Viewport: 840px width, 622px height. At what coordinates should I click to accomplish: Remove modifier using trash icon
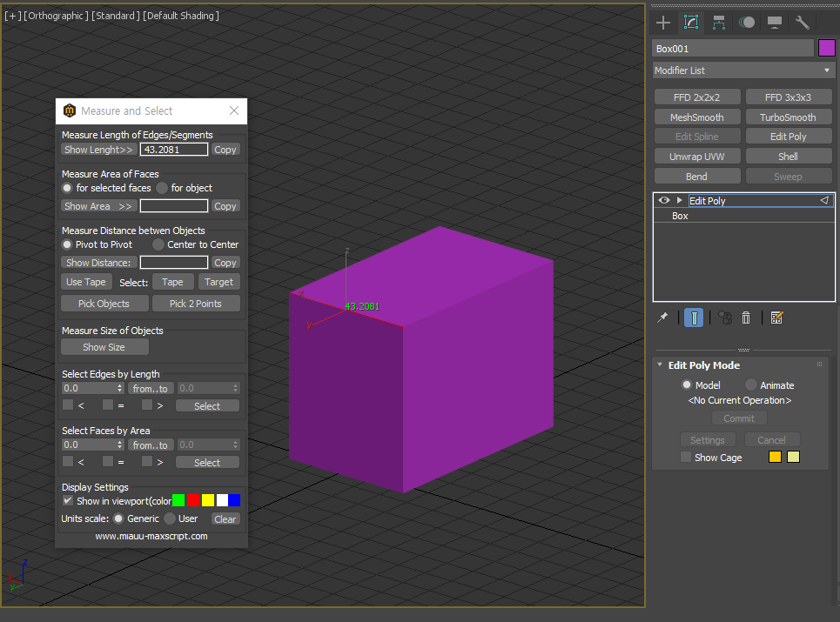pyautogui.click(x=746, y=318)
